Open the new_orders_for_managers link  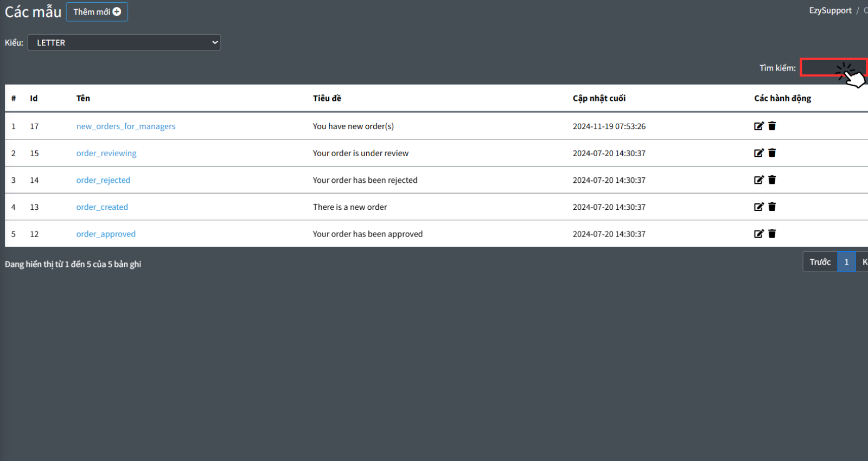coord(126,126)
